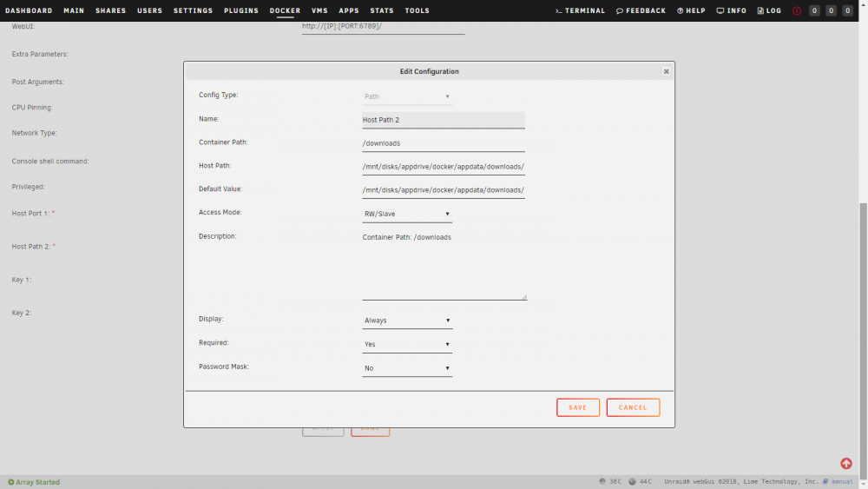Click the Description text area
The width and height of the screenshot is (868, 489).
444,266
